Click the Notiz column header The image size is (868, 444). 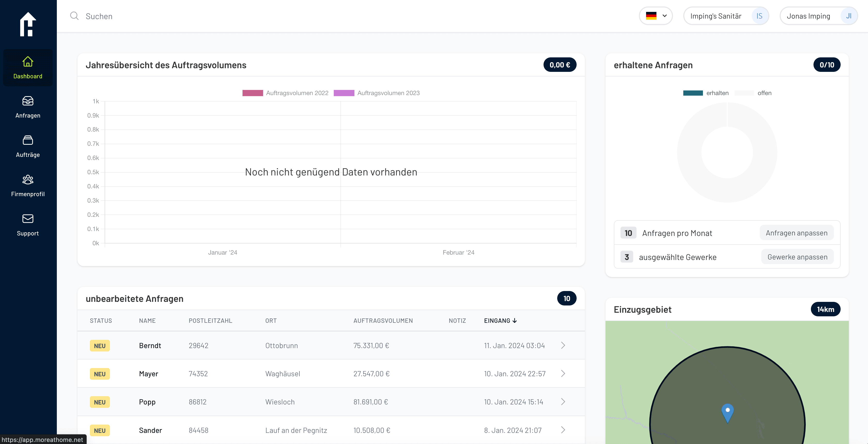pyautogui.click(x=457, y=321)
